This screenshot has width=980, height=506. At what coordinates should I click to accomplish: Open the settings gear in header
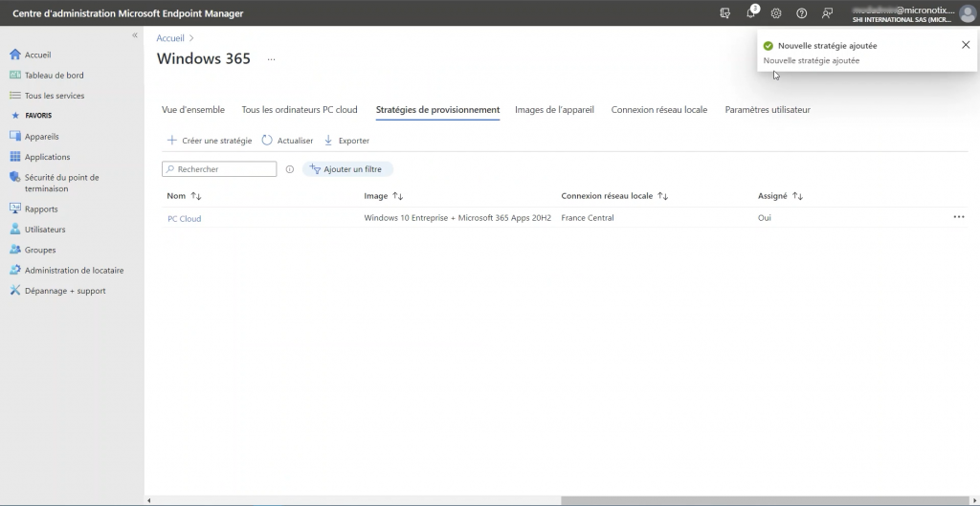[776, 13]
